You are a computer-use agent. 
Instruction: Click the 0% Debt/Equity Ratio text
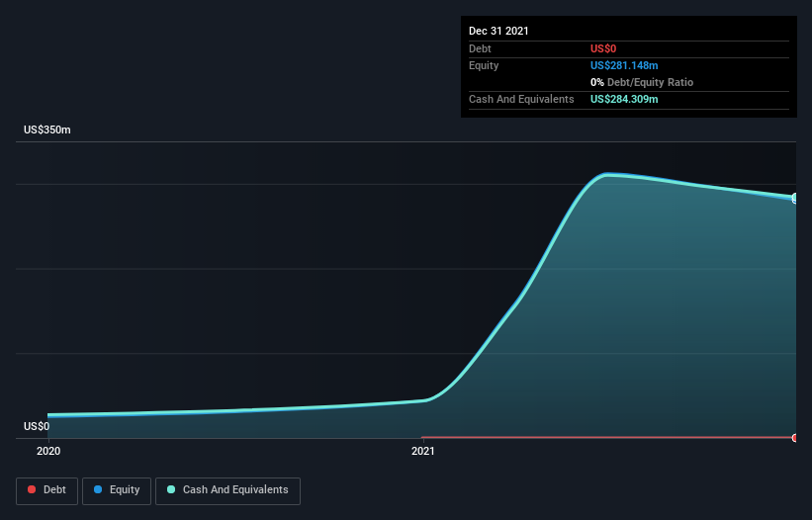click(642, 82)
